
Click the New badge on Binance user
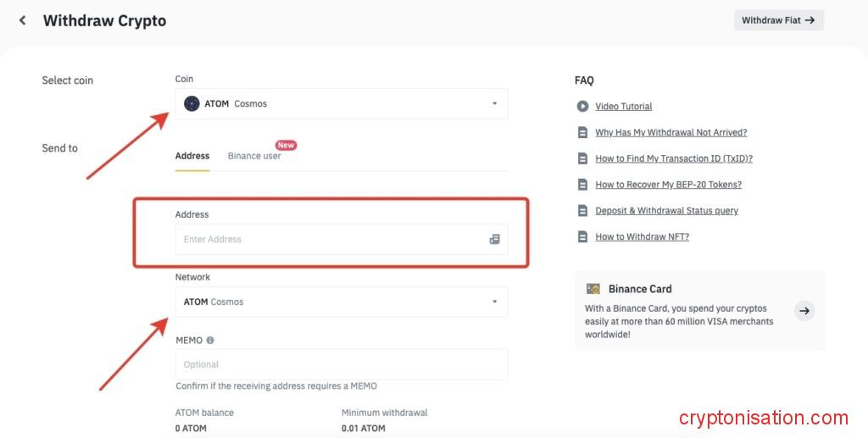pos(287,145)
